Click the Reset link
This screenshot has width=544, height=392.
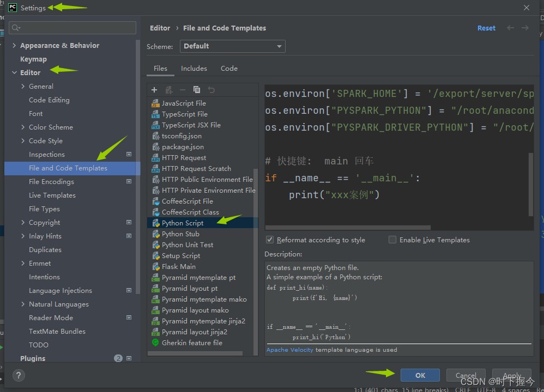tap(486, 28)
